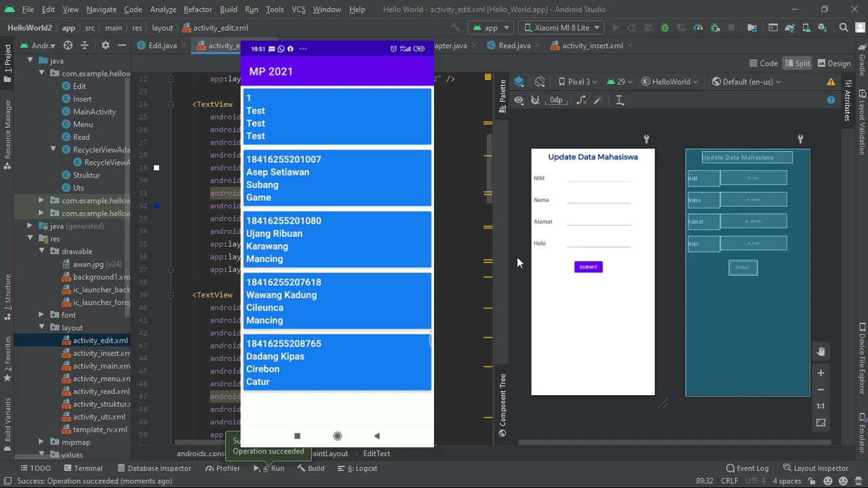Open the Refactor menu

[x=198, y=9]
